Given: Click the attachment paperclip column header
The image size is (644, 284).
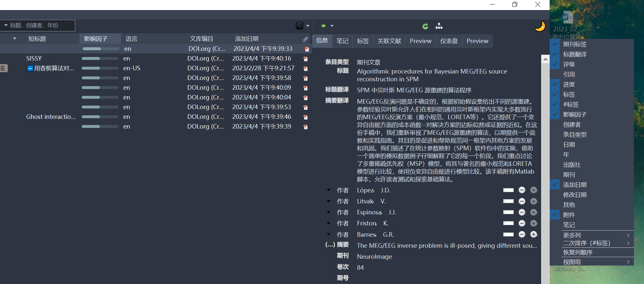Looking at the screenshot, I should tap(305, 39).
